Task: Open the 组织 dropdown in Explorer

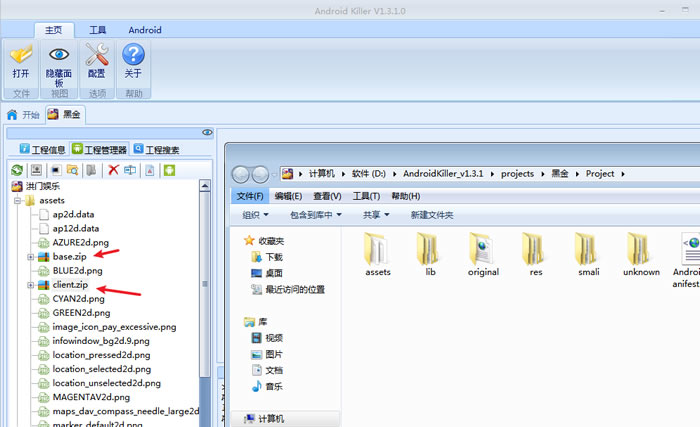Action: [x=257, y=215]
